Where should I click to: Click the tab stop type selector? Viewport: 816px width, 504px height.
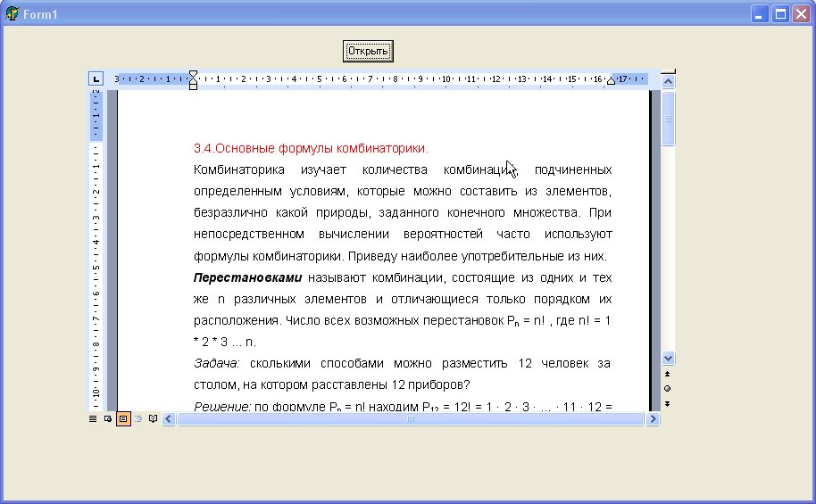click(x=96, y=78)
